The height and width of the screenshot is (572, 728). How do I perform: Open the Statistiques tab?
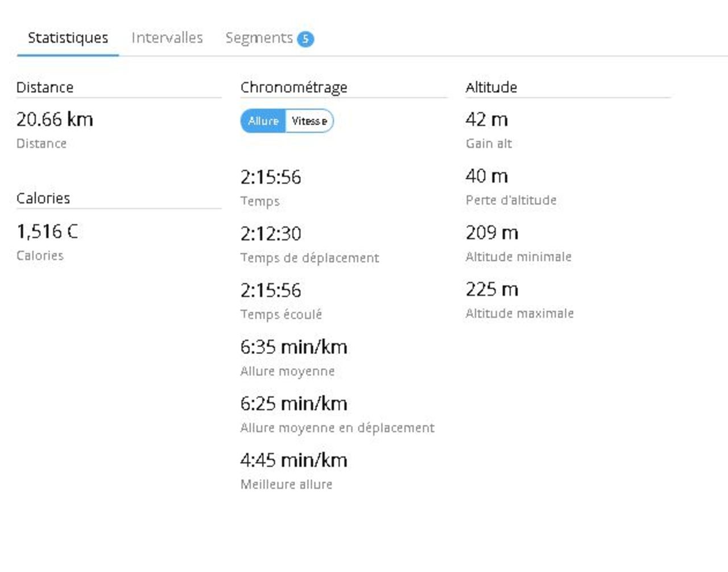point(68,38)
